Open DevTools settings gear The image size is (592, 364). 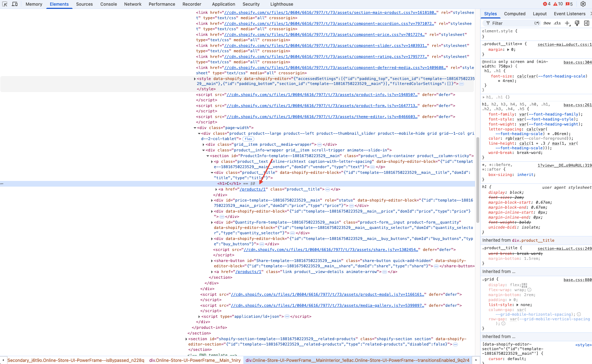pos(583,4)
